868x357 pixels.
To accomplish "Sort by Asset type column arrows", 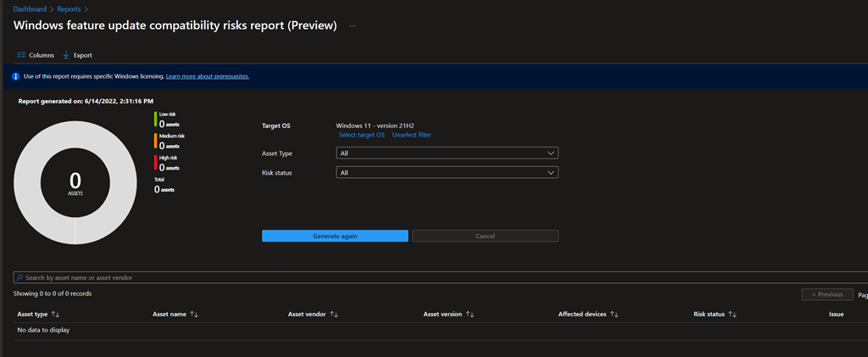I will (55, 315).
